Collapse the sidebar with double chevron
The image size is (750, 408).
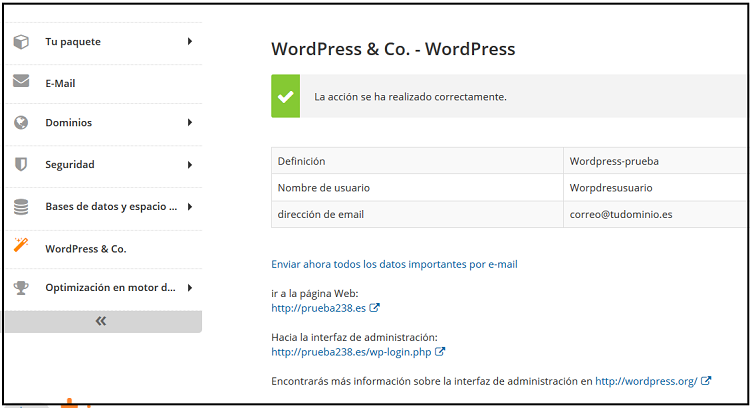(101, 321)
